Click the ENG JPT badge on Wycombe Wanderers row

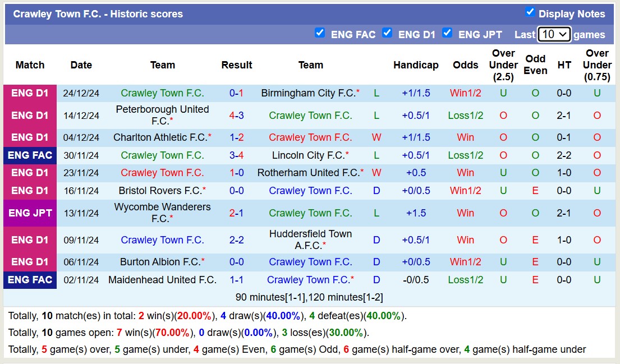click(x=30, y=213)
